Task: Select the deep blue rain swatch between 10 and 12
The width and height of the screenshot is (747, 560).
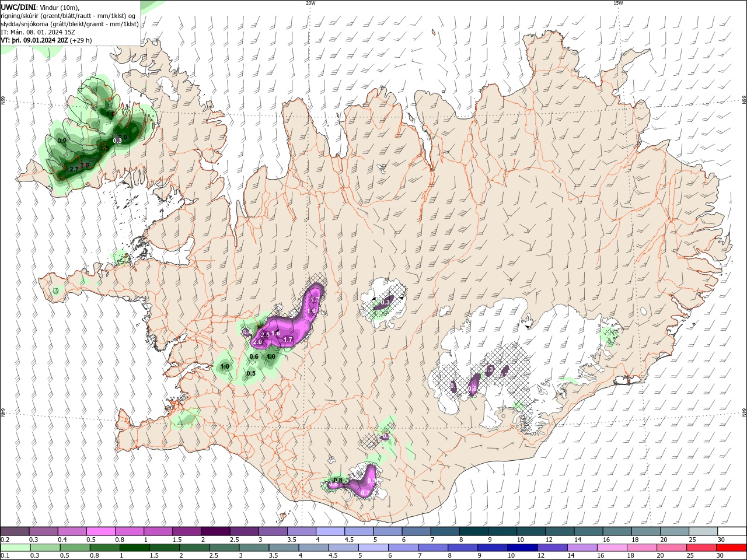Action: 521,548
